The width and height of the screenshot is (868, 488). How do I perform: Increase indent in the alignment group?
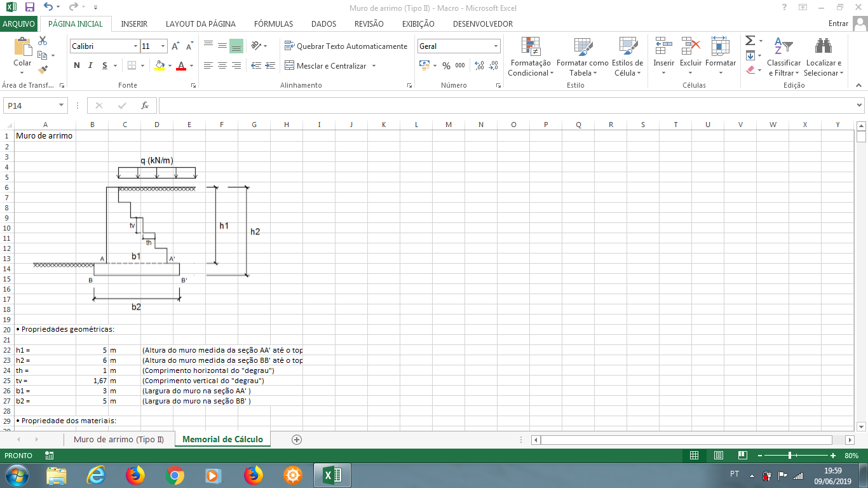tap(271, 65)
